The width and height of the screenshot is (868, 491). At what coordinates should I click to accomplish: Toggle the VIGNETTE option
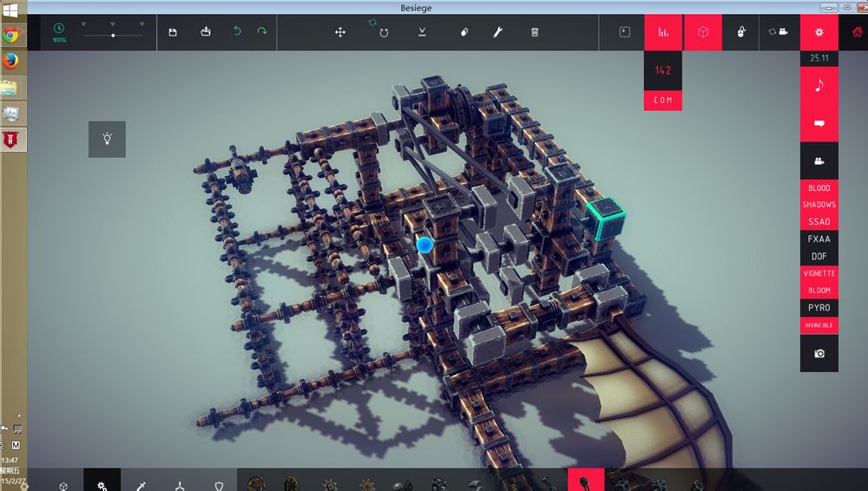819,273
